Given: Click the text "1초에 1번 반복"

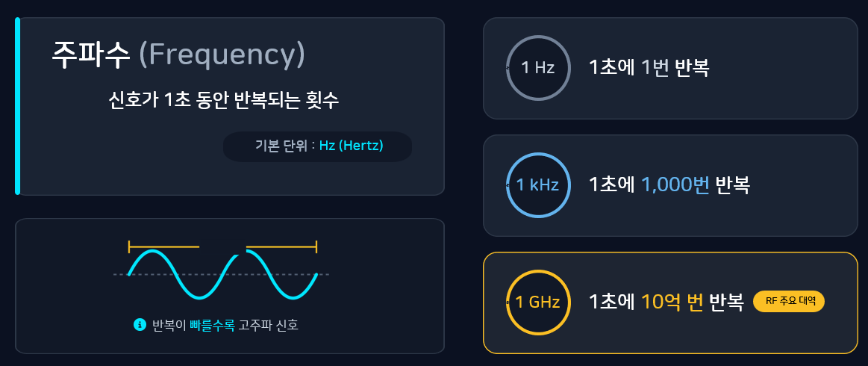Looking at the screenshot, I should (649, 68).
